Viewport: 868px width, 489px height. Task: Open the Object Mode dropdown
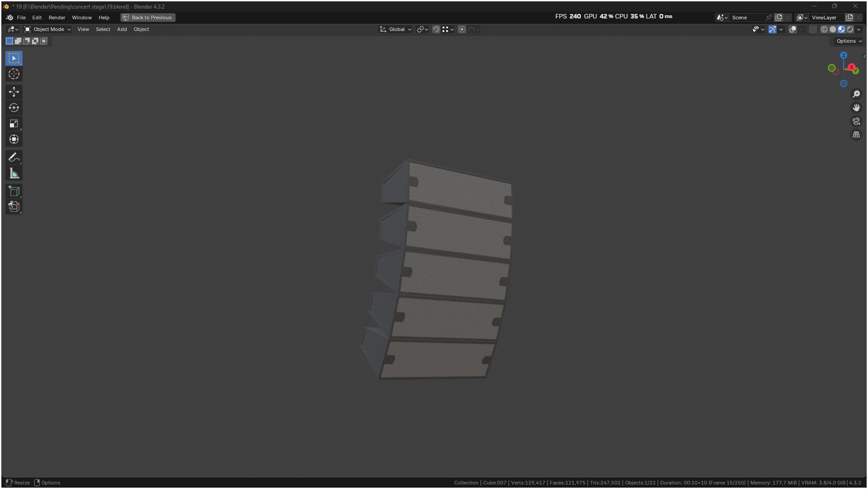pos(48,29)
